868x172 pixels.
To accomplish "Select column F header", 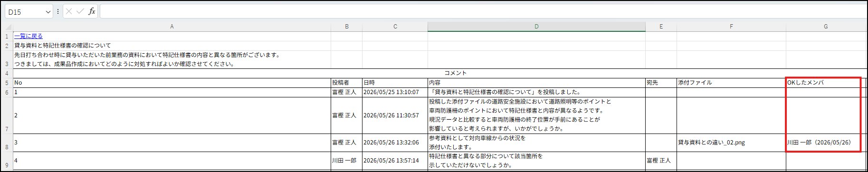I will point(732,27).
